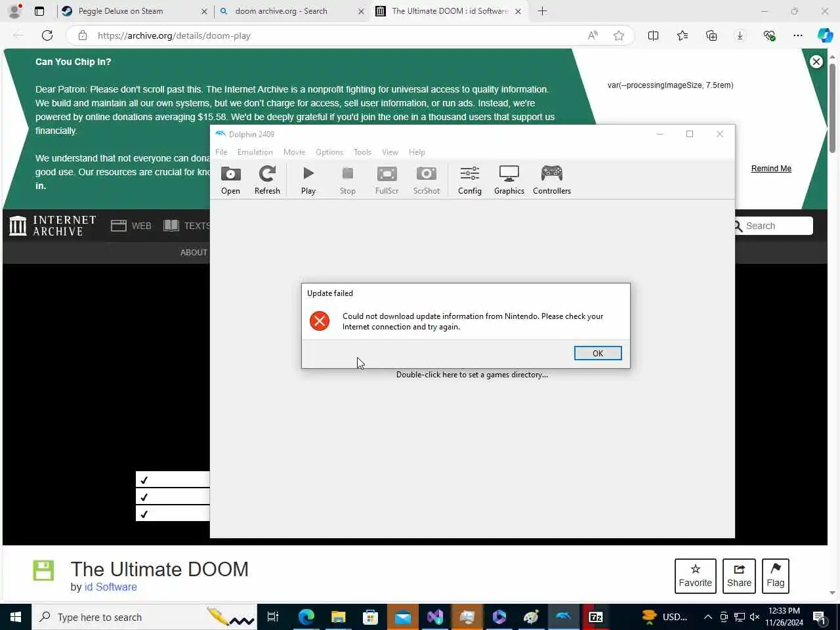The width and height of the screenshot is (840, 630).
Task: Open a new browser tab
Action: coord(542,11)
